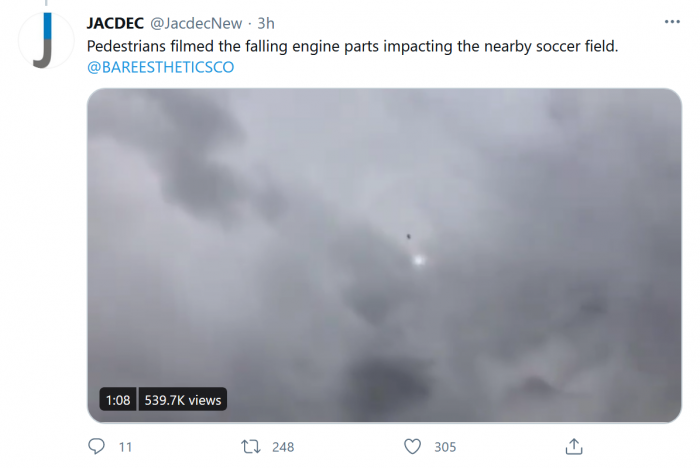This screenshot has height=468, width=700.
Task: Click the reply speech bubble icon
Action: tap(97, 446)
